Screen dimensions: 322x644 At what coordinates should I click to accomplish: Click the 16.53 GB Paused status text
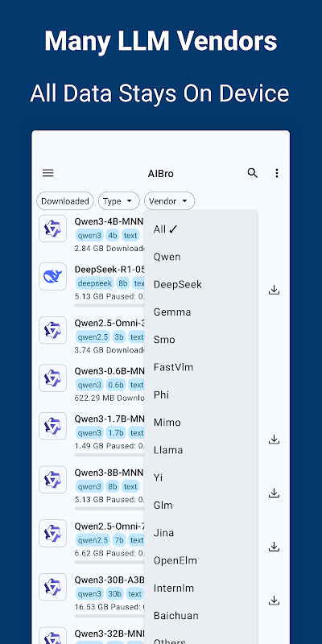pos(109,607)
